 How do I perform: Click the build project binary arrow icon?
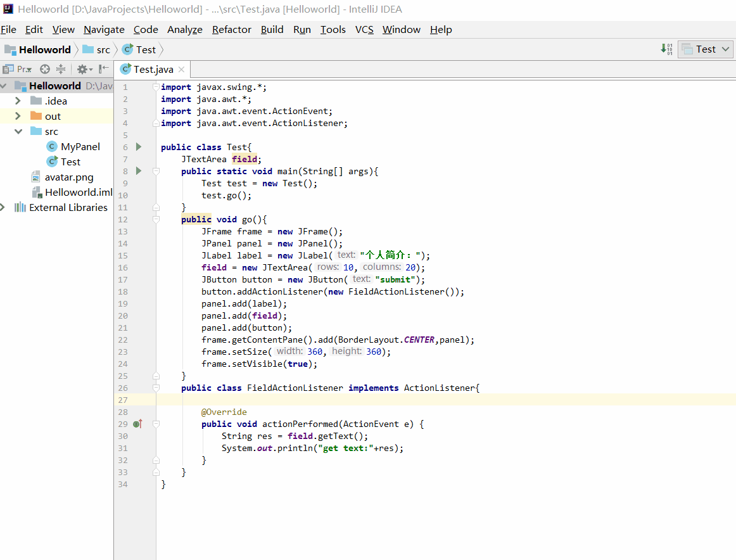[x=666, y=49]
